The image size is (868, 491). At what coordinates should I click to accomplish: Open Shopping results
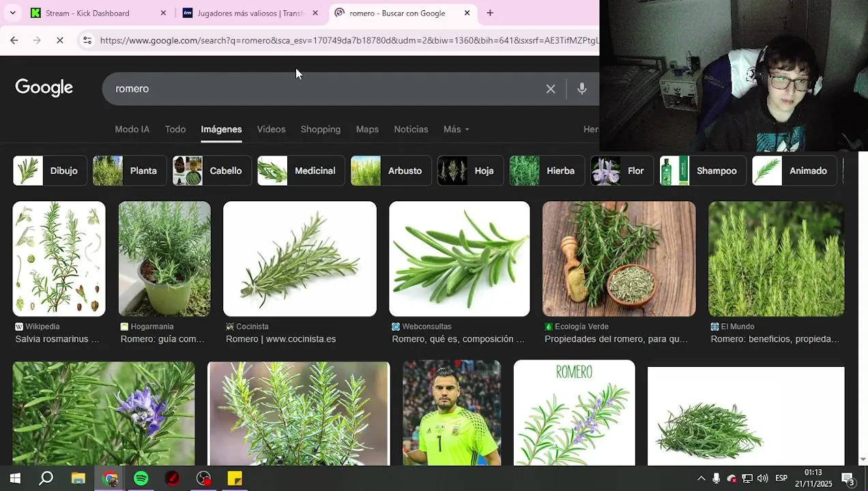[320, 129]
